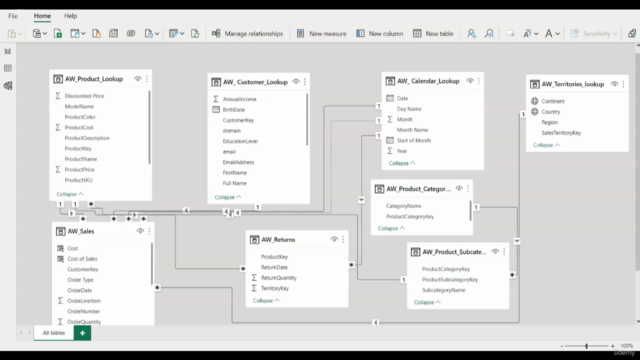Click AW_Product_Lookup field list scrollbar

tap(149, 127)
